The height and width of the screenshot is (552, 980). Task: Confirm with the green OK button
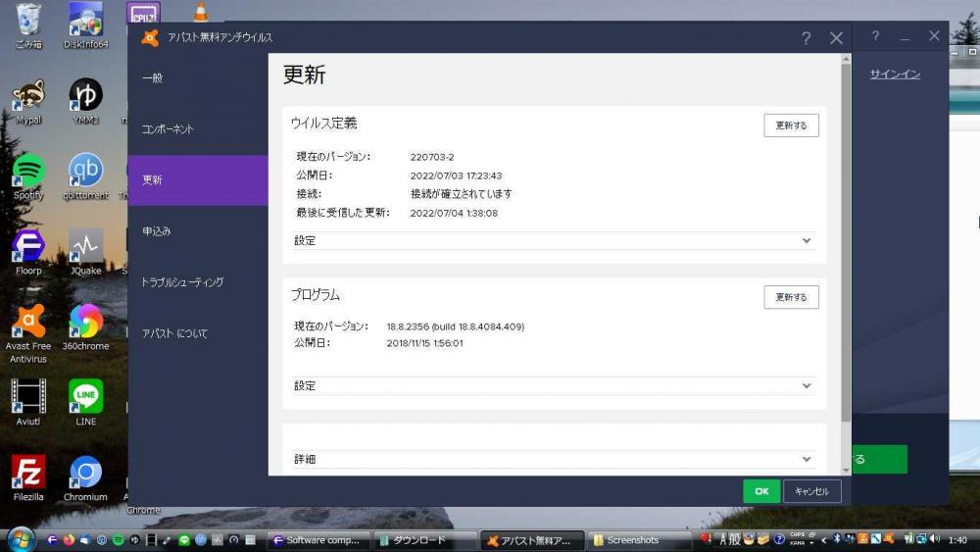[x=761, y=491]
